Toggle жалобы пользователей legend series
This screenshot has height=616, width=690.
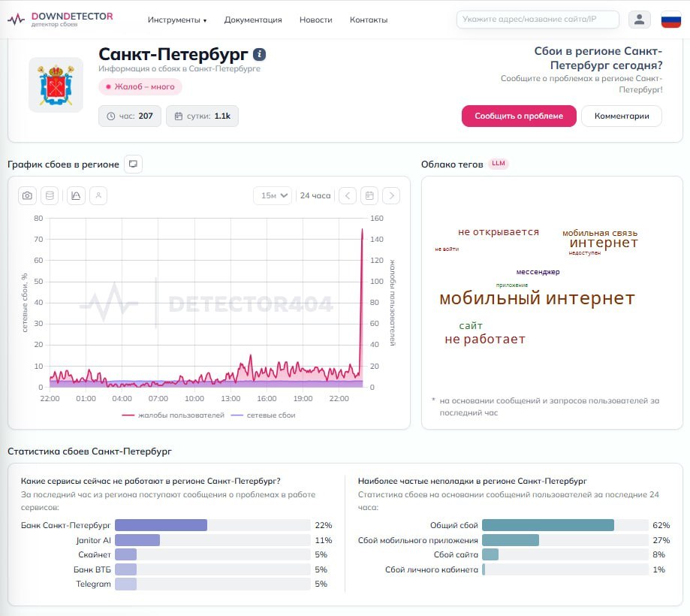coord(173,415)
